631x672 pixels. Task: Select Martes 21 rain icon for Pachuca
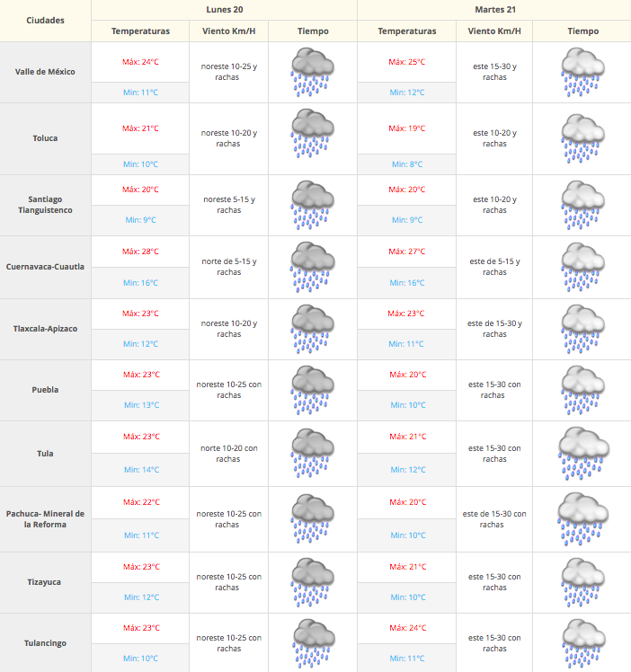coord(582,518)
